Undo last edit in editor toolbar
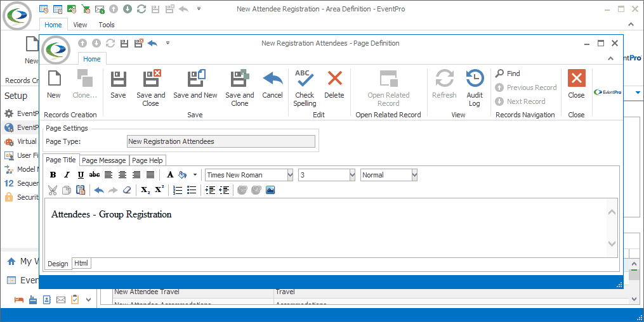This screenshot has height=322, width=644. click(x=99, y=190)
